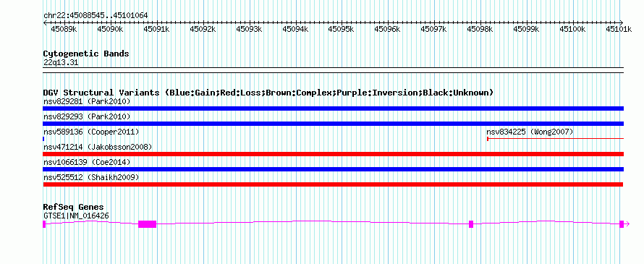Click the 45099k ruler tick label
Viewport: 644px width, 264px height.
(527, 29)
